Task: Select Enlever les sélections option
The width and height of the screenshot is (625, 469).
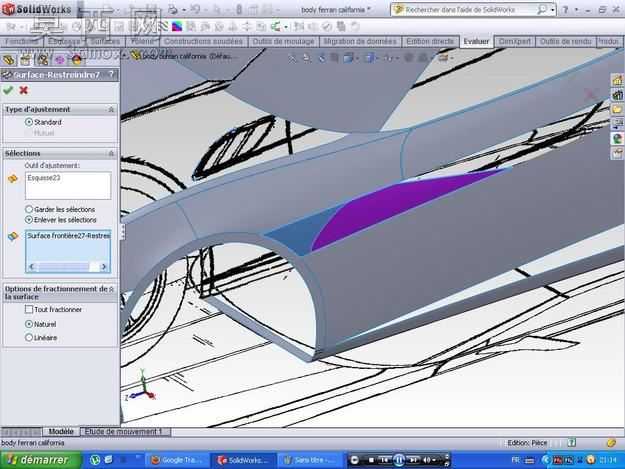Action: click(x=29, y=220)
